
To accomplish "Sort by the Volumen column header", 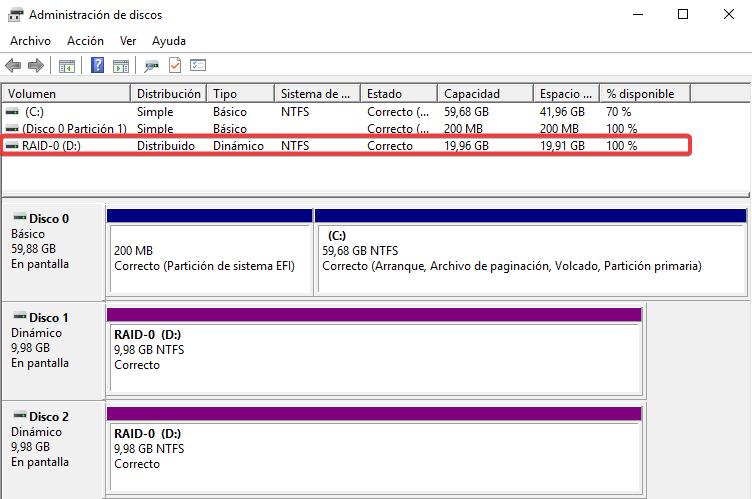I will [66, 93].
